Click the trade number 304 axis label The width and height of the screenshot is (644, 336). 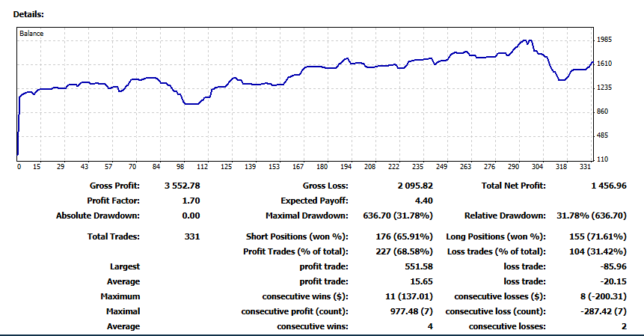(537, 166)
